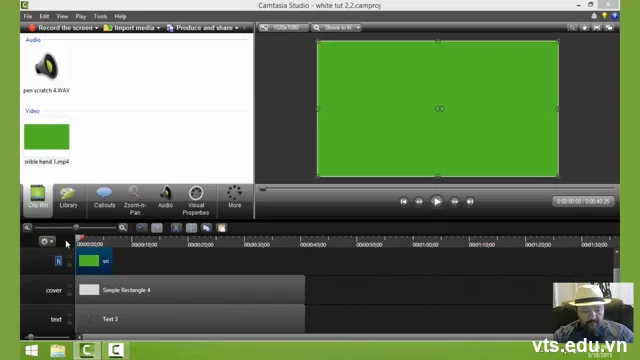The width and height of the screenshot is (640, 360).
Task: Expand the Import media dropdown arrow
Action: tap(158, 28)
